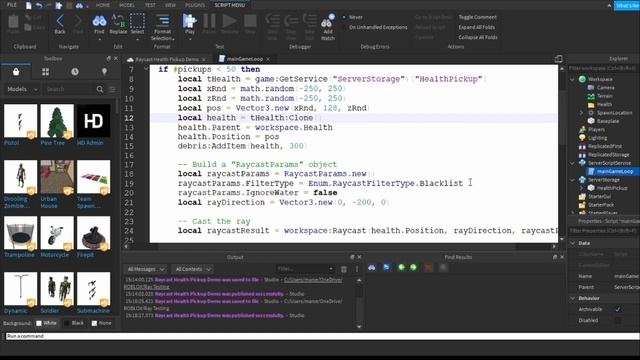Select None background radio in Toolbox
This screenshot has height=360, width=640.
click(x=94, y=323)
